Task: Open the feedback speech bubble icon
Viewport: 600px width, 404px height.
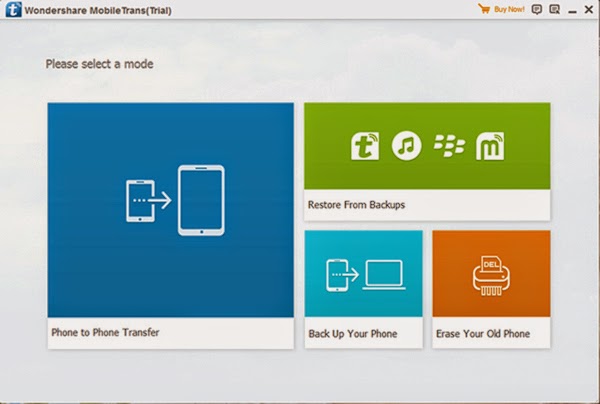Action: tap(536, 9)
